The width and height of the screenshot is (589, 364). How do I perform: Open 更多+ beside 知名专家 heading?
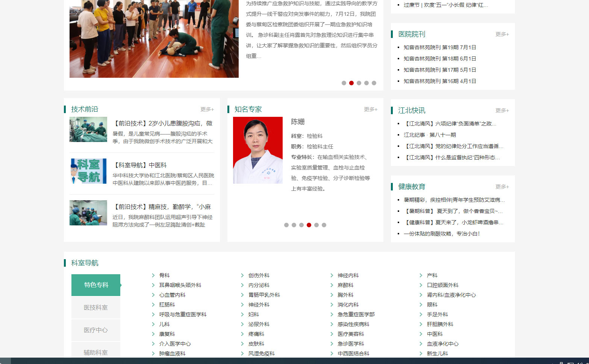[x=371, y=109]
